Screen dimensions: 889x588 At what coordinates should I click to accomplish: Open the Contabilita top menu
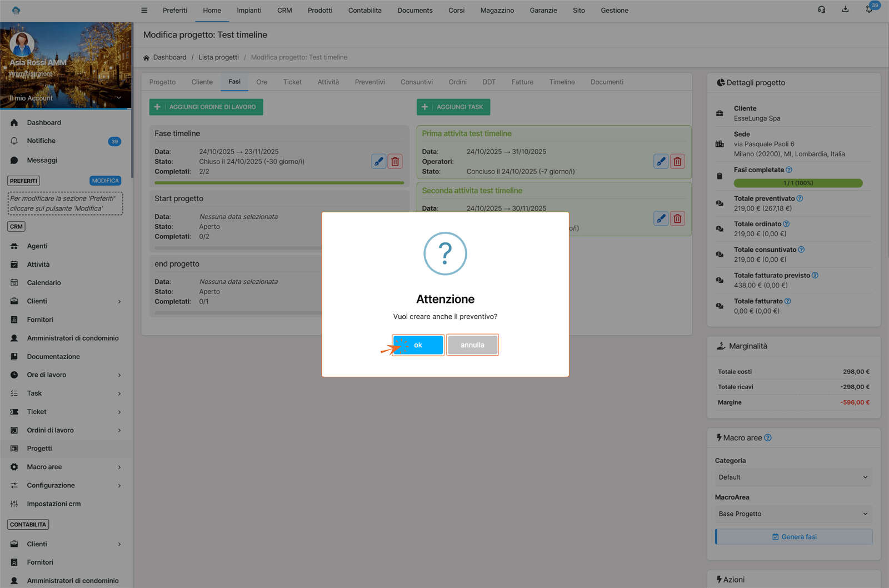[x=364, y=11]
